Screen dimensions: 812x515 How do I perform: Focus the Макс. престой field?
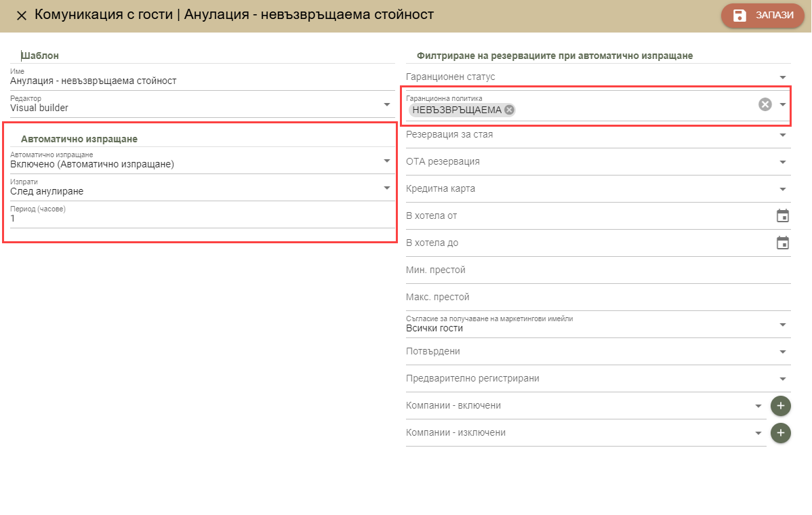tap(598, 297)
